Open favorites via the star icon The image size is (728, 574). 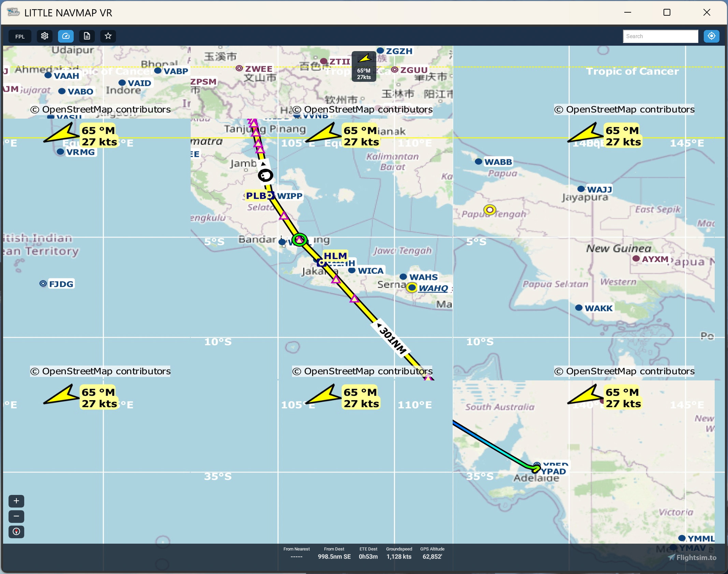click(108, 36)
